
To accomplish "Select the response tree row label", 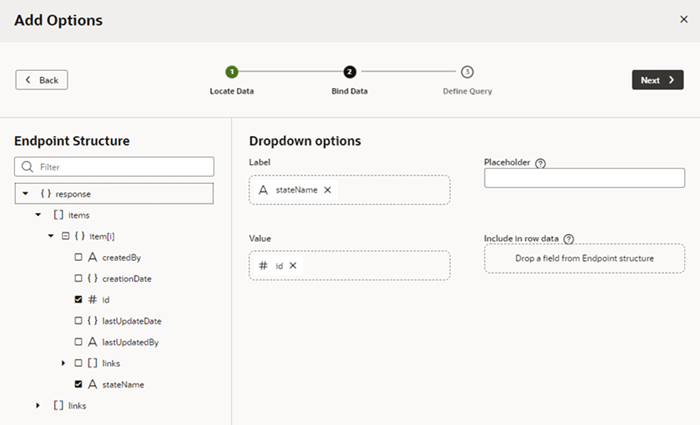I will 73,194.
